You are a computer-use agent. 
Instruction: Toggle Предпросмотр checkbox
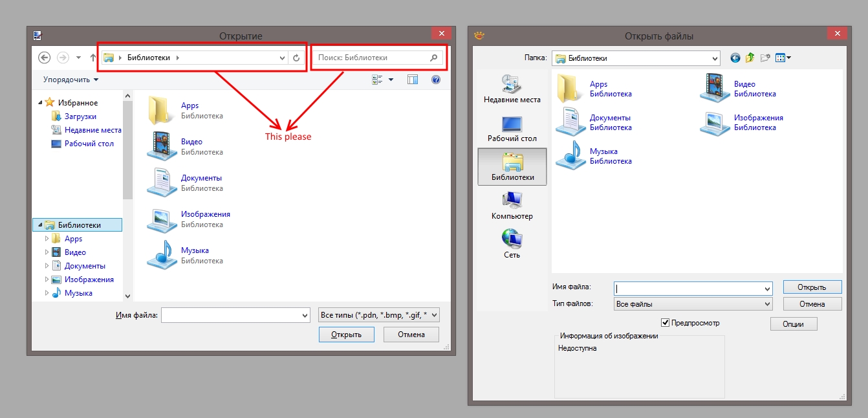[665, 323]
